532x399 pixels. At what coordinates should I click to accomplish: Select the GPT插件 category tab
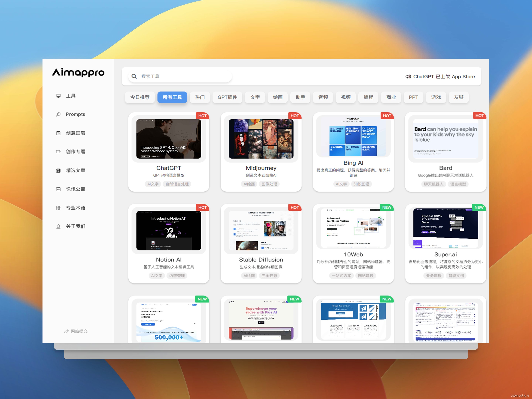pos(227,97)
